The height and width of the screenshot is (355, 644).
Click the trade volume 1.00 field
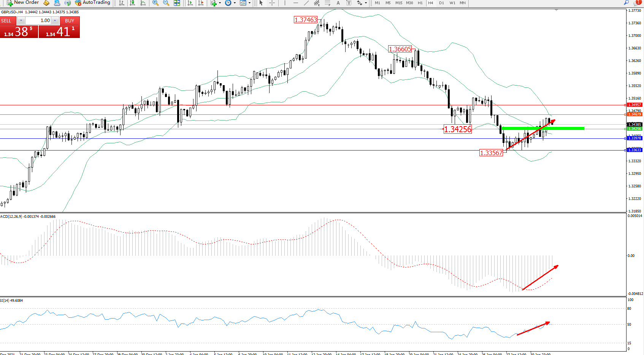click(38, 21)
